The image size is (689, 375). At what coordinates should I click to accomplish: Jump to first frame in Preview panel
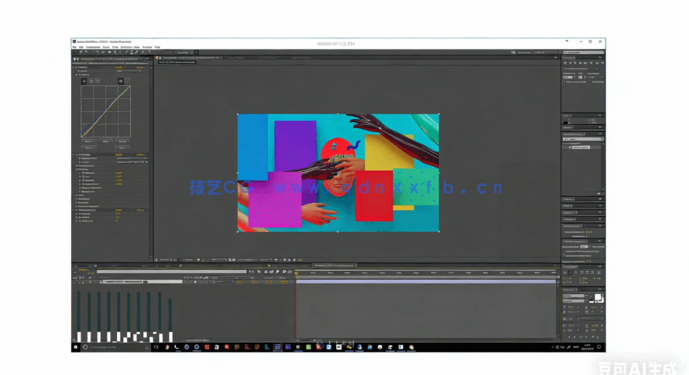pyautogui.click(x=565, y=63)
